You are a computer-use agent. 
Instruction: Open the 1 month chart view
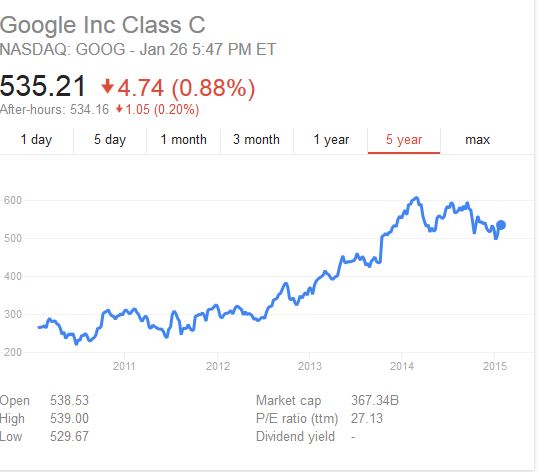pyautogui.click(x=183, y=140)
